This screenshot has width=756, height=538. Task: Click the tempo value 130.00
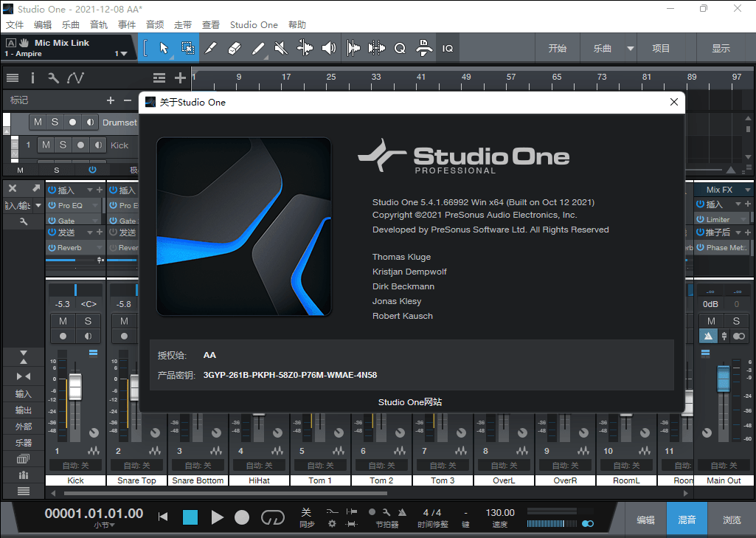point(500,512)
